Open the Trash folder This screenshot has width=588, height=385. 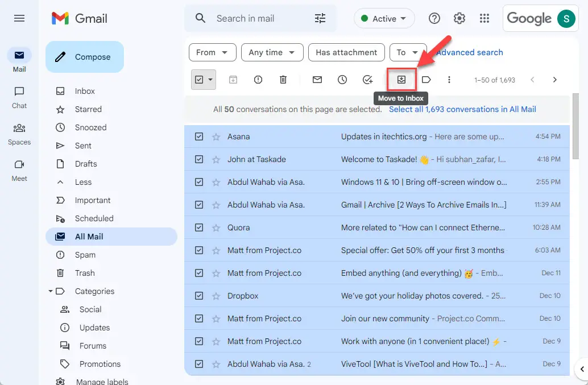click(111, 273)
